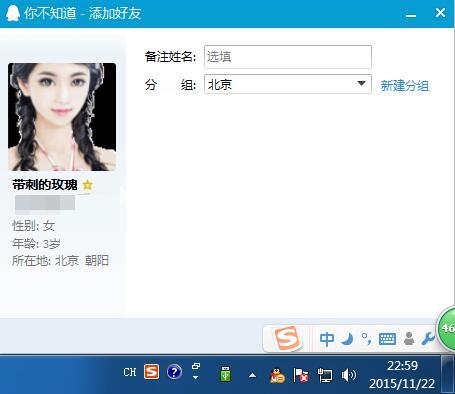Click the green 46 floating ball
This screenshot has height=394, width=455.
[x=447, y=328]
